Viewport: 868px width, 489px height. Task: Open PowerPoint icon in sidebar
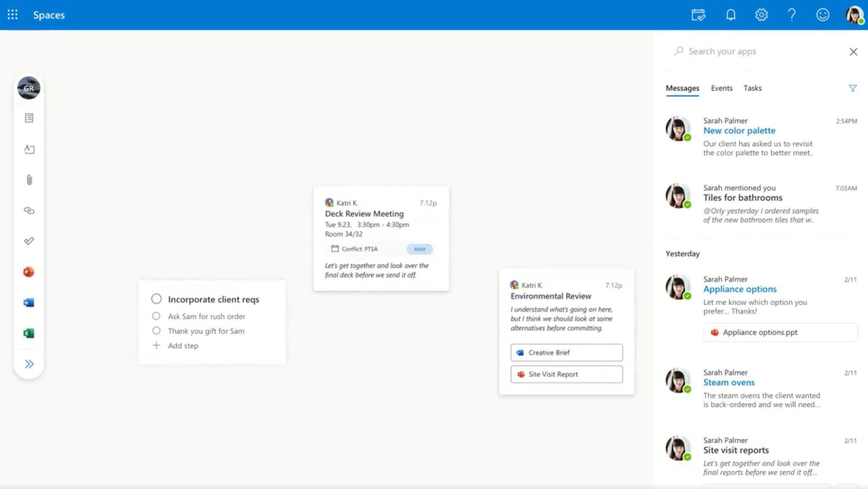coord(29,272)
